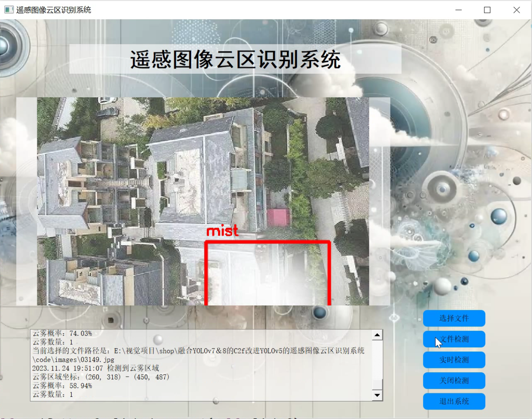Stop detection using the 关闭检测 button

pos(454,380)
